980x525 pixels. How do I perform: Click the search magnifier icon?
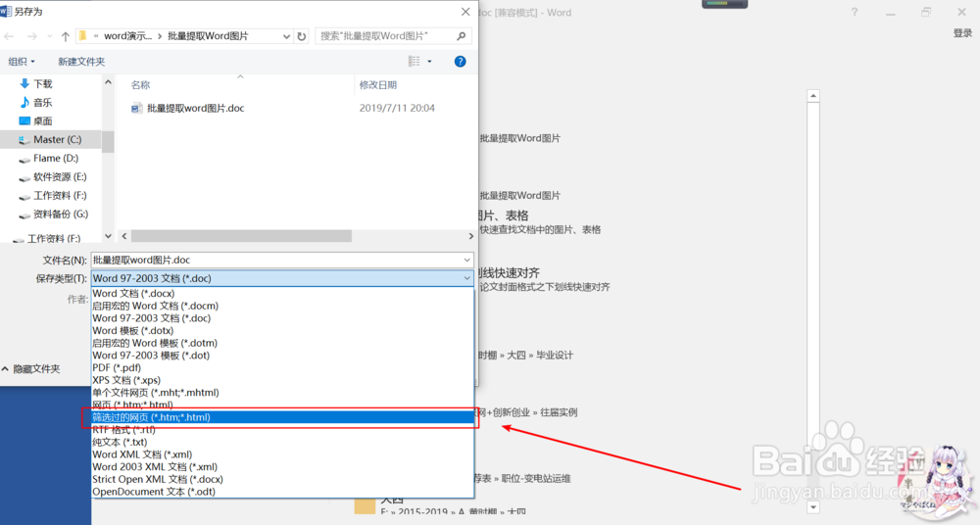tap(462, 36)
